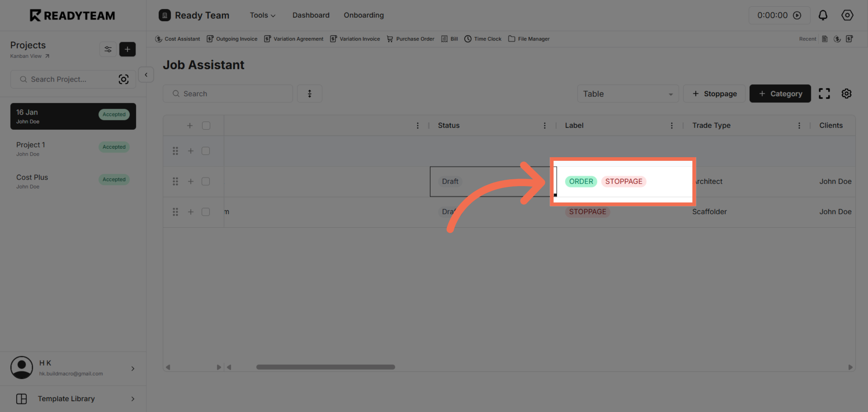This screenshot has height=412, width=868.
Task: Tick the header select-all checkbox
Action: coord(206,125)
